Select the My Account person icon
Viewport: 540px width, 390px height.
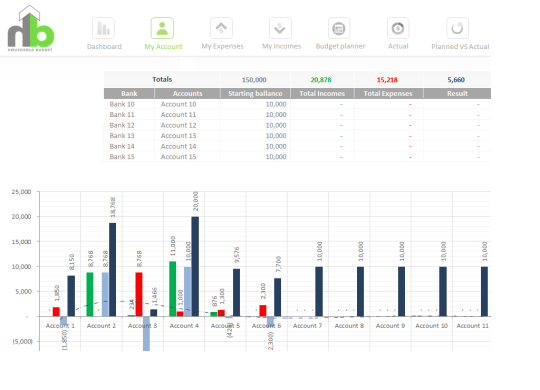tap(162, 28)
